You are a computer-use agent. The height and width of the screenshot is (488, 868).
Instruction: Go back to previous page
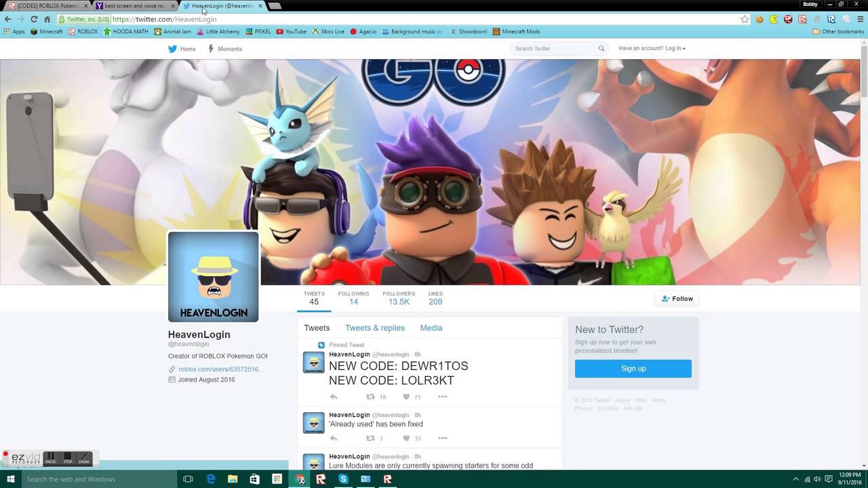coord(8,19)
